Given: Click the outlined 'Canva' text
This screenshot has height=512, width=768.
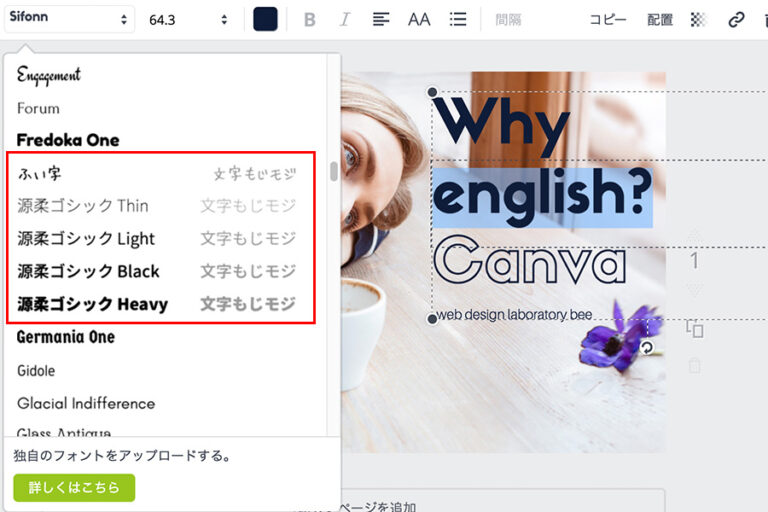Looking at the screenshot, I should [529, 260].
